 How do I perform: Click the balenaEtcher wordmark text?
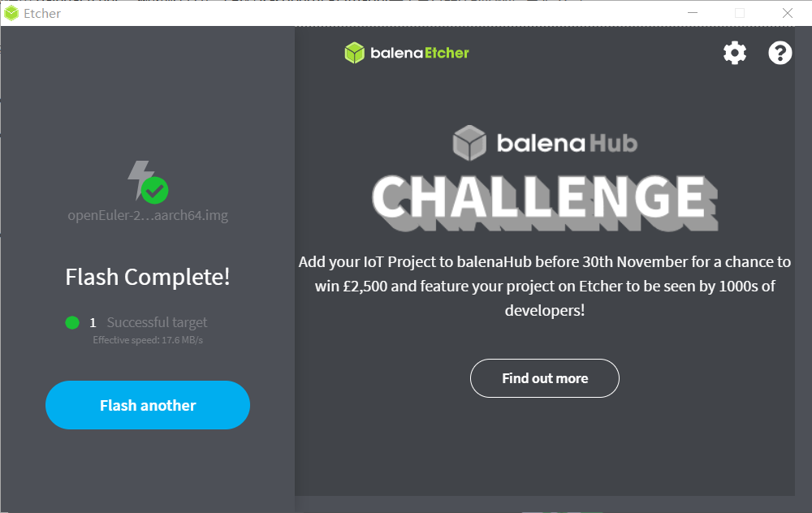[x=420, y=53]
